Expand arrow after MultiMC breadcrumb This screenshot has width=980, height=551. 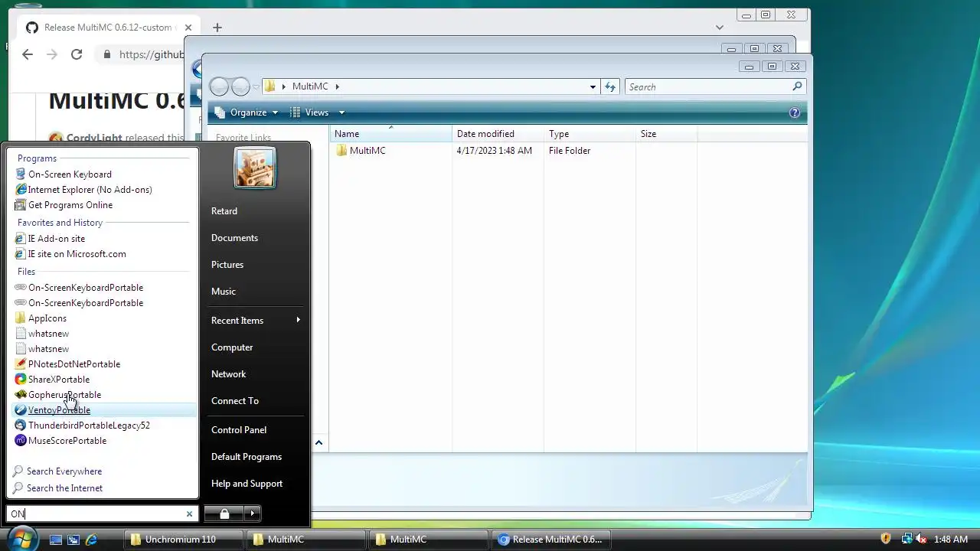point(337,86)
